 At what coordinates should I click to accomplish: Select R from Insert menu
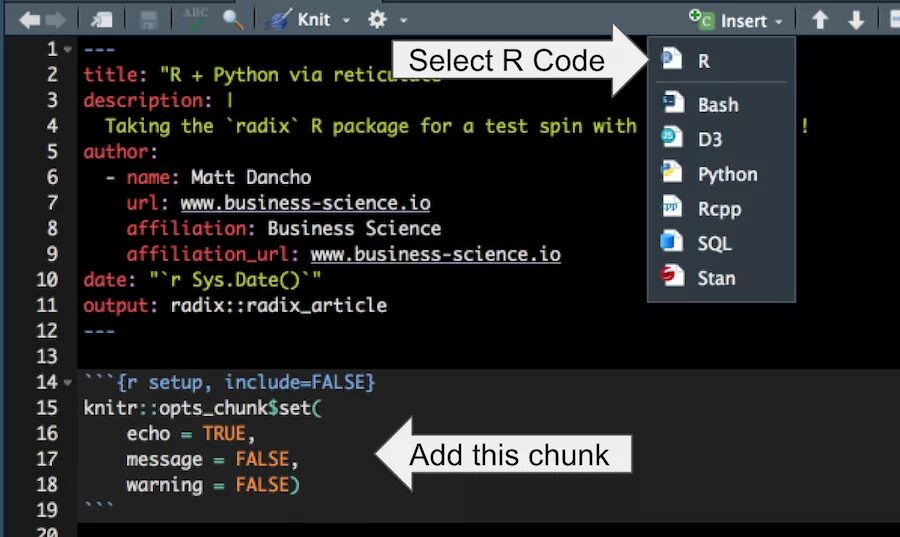pos(721,60)
